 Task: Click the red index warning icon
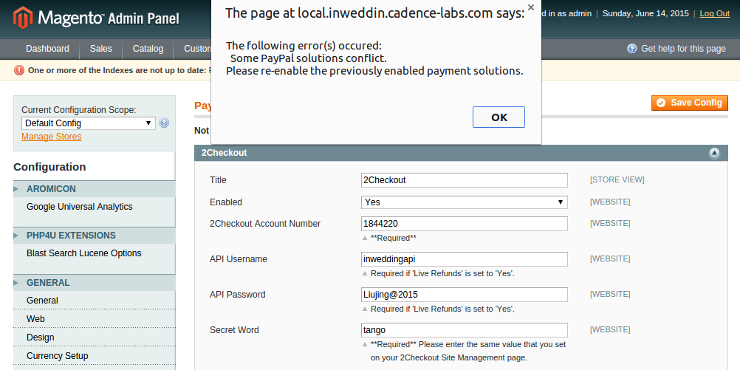tap(19, 70)
